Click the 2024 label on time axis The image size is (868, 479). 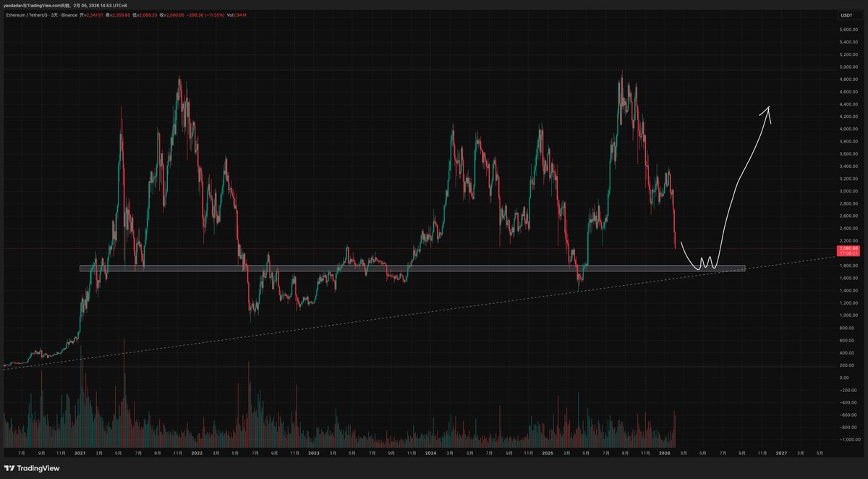click(x=430, y=453)
